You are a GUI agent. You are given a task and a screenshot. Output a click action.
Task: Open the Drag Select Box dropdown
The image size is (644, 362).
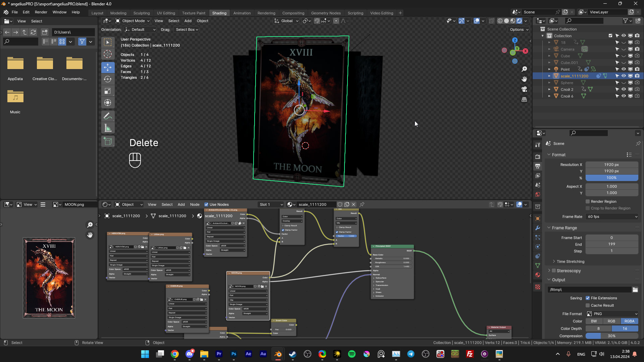tap(187, 29)
